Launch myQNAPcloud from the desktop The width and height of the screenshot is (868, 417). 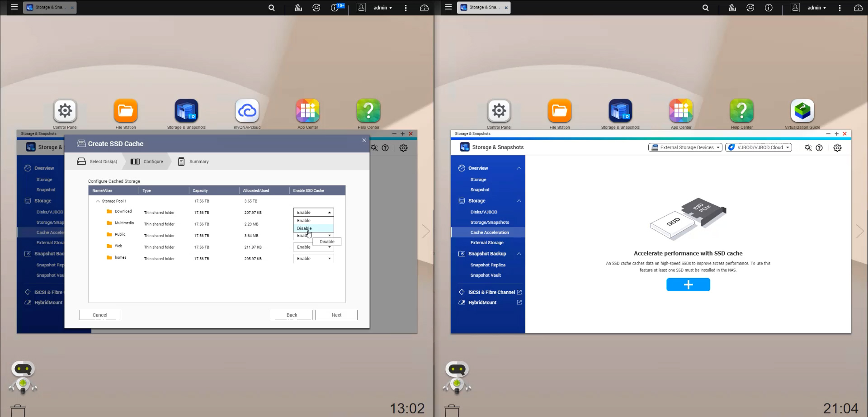(x=247, y=111)
